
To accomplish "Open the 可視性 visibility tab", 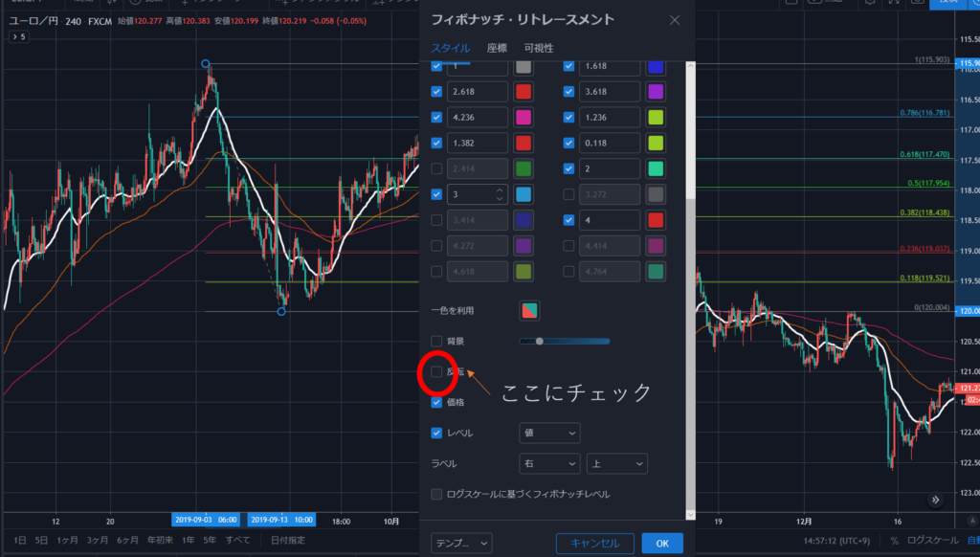I will click(x=538, y=48).
